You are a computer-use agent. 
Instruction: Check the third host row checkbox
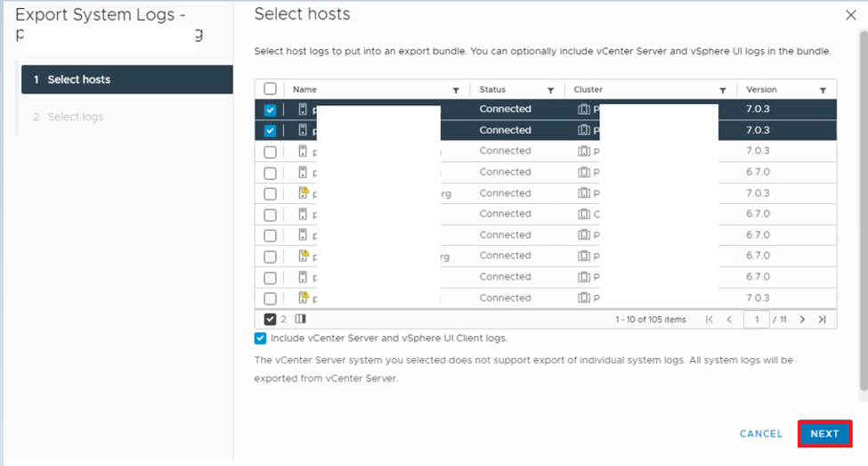click(270, 151)
